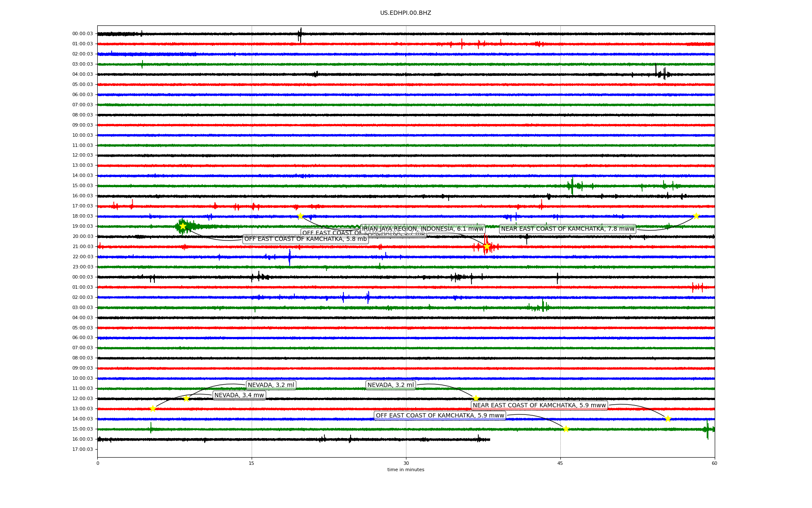Click the leftmost NEVADA, 3.2 ml label
The width and height of the screenshot is (812, 508).
[x=271, y=385]
